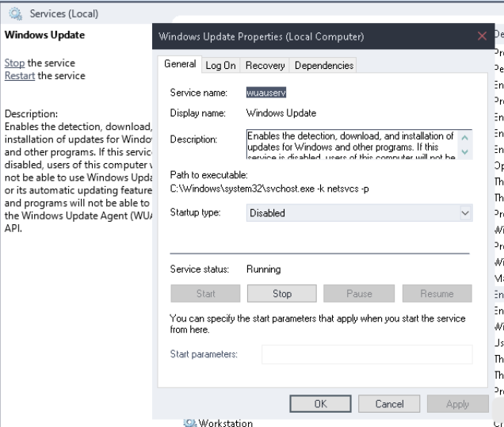This screenshot has width=504, height=427.
Task: Open the Startup type dropdown
Action: tap(359, 213)
